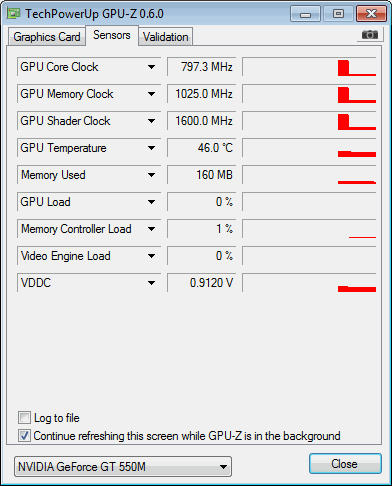Image resolution: width=392 pixels, height=486 pixels.
Task: Click the camera screenshot icon
Action: pyautogui.click(x=370, y=35)
